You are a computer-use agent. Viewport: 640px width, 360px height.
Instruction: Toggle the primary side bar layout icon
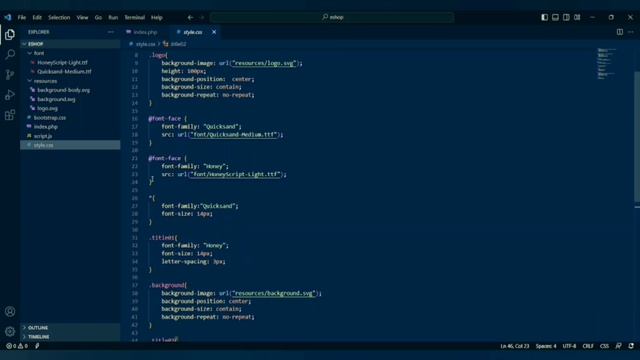(544, 17)
